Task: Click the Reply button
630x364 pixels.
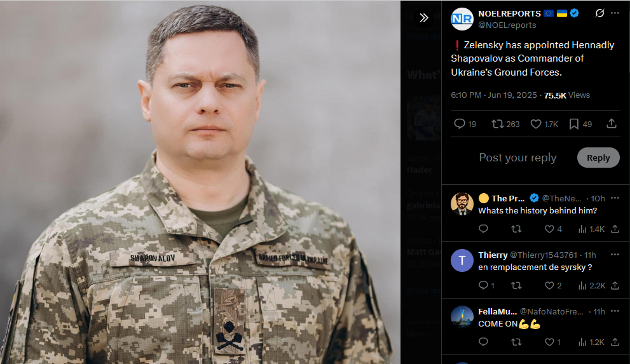Action: coord(598,158)
